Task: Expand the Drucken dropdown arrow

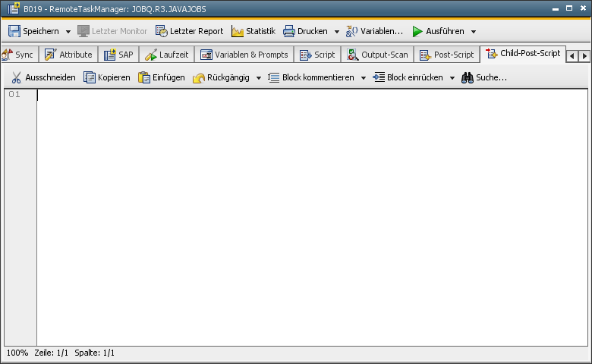Action: coord(337,32)
